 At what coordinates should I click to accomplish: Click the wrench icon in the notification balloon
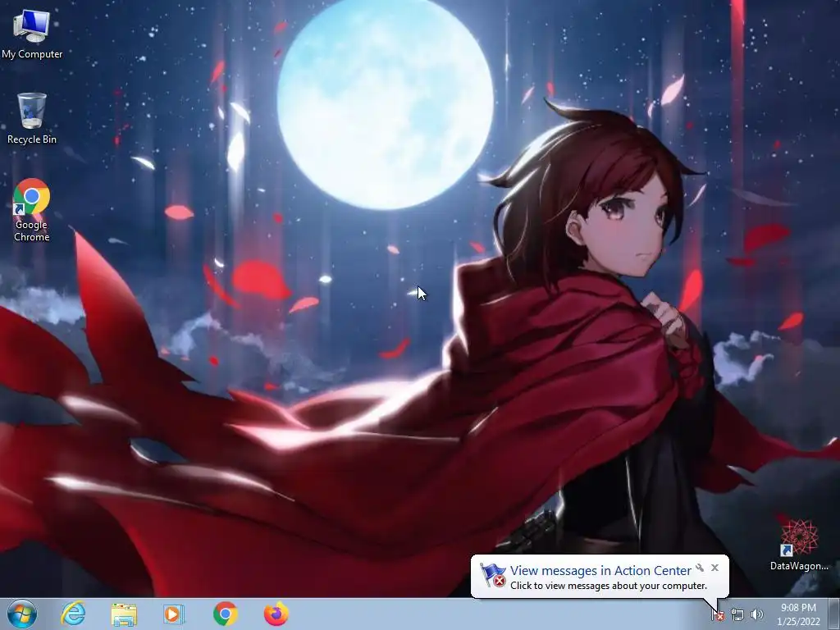point(700,568)
